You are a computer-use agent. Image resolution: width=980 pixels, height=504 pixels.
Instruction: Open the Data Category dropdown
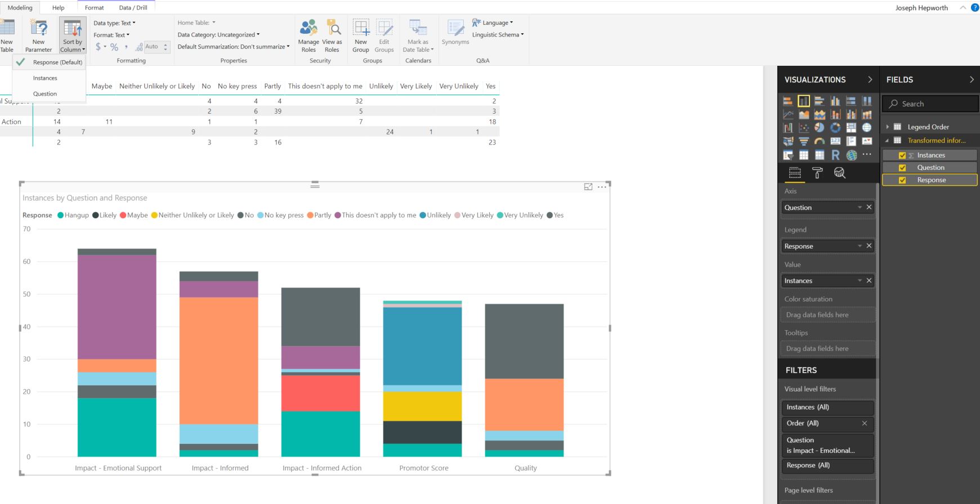(x=218, y=35)
